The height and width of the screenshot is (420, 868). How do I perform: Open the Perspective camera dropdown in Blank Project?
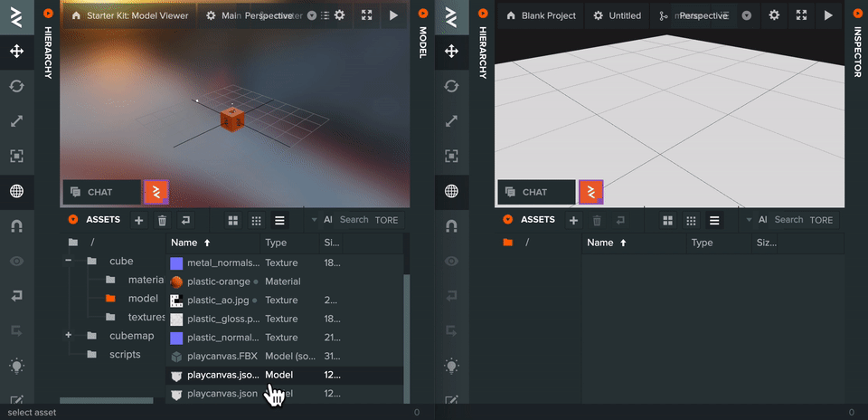[747, 16]
